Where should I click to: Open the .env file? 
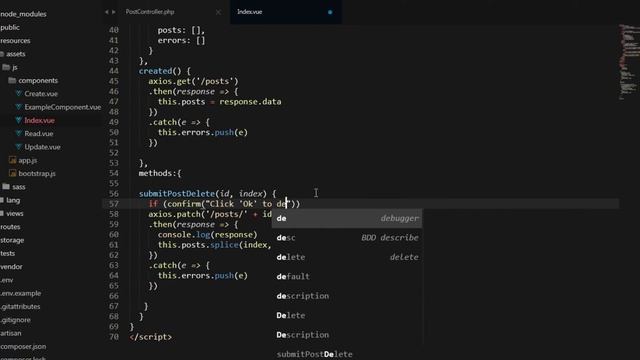pos(7,280)
